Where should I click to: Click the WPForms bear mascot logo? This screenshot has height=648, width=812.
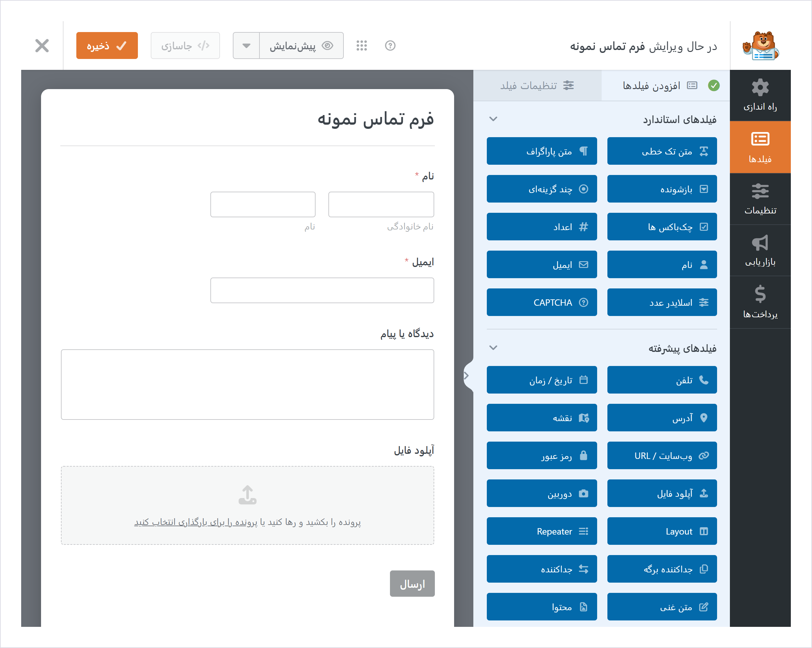(760, 46)
